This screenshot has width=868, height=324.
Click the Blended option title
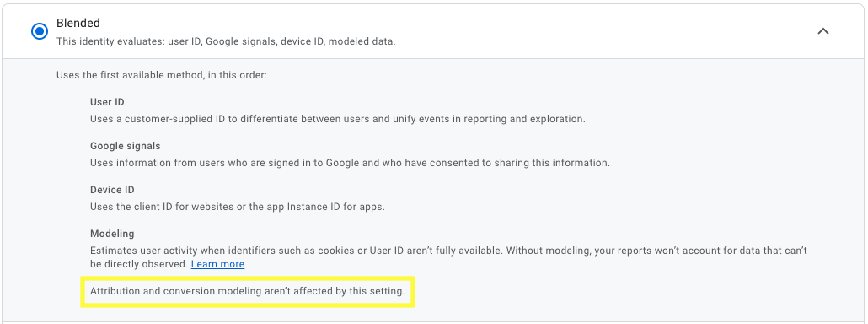pyautogui.click(x=78, y=23)
